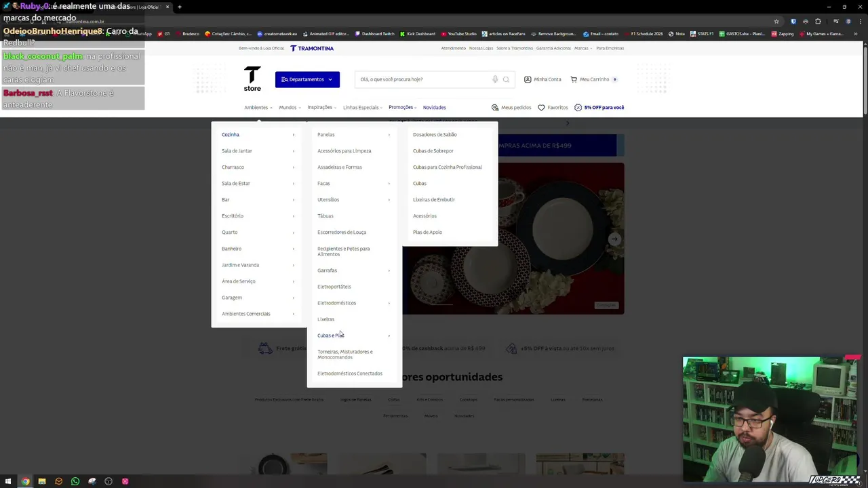Expand the Utensílios submenu
Image resolution: width=868 pixels, height=488 pixels.
[354, 199]
